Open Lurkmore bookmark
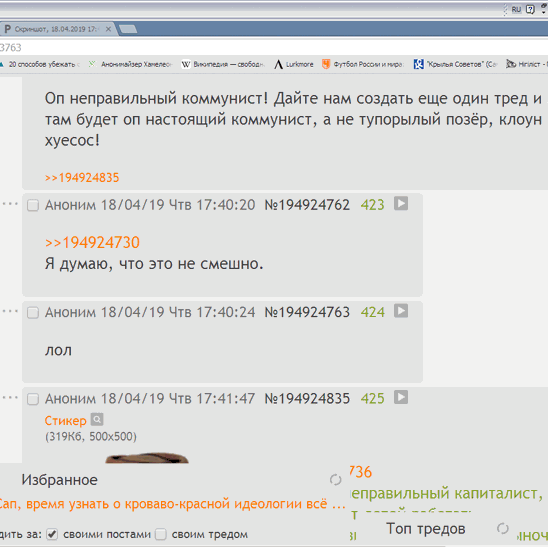The height and width of the screenshot is (547, 548). 294,64
